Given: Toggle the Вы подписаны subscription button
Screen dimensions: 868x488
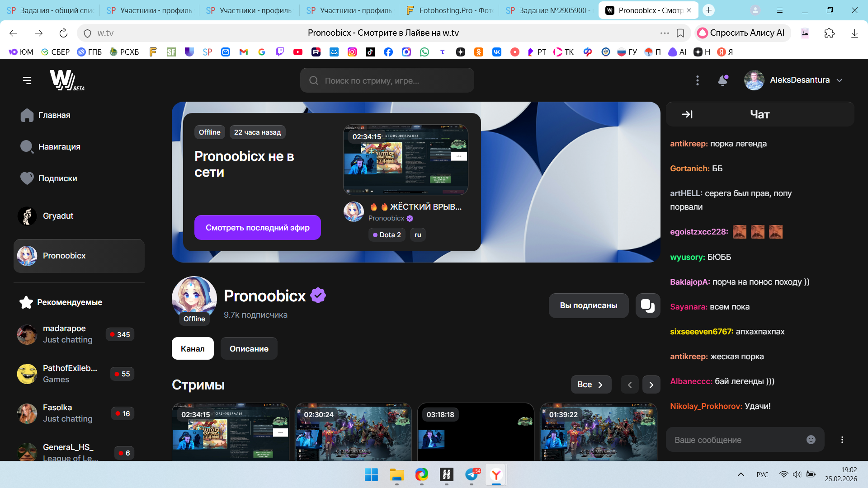Looking at the screenshot, I should pyautogui.click(x=588, y=305).
